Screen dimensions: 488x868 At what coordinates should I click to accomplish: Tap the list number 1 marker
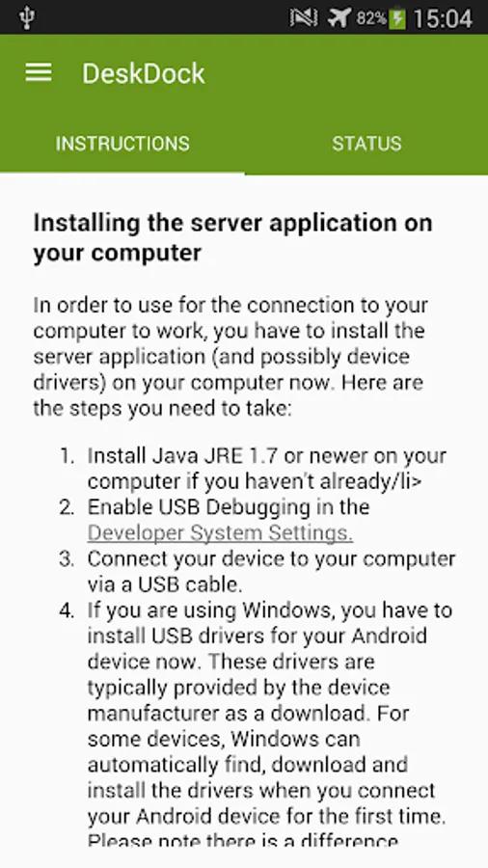[67, 456]
